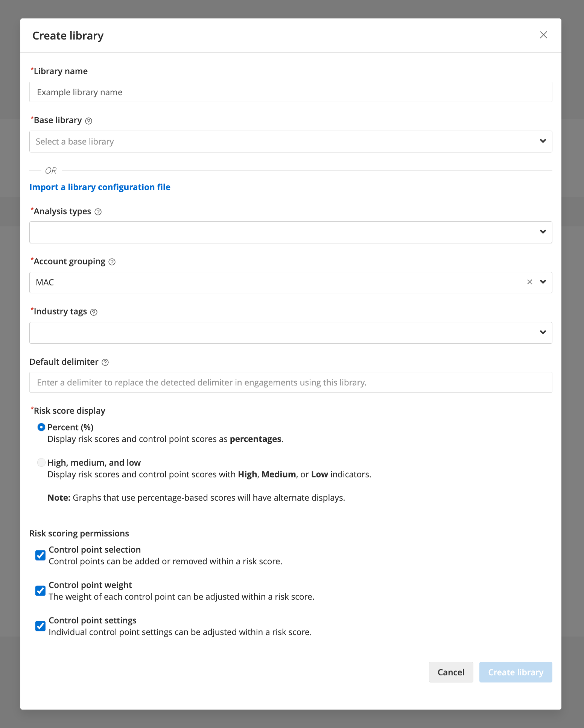Click the Base library help icon

(x=88, y=121)
